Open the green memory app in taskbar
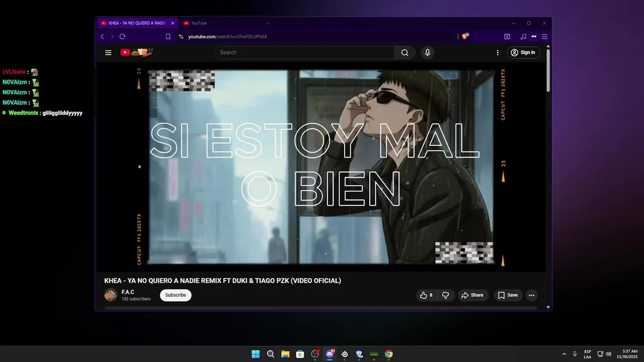This screenshot has height=362, width=644. 374,354
